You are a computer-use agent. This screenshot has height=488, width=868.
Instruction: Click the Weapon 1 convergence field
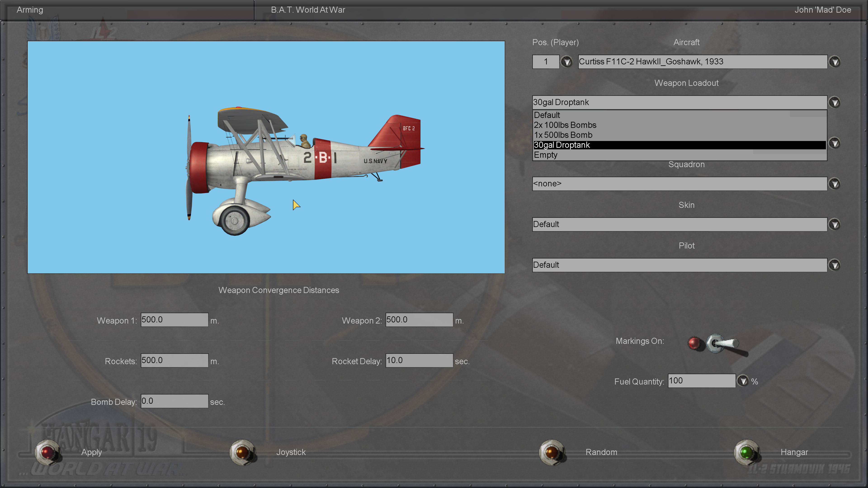pyautogui.click(x=174, y=320)
